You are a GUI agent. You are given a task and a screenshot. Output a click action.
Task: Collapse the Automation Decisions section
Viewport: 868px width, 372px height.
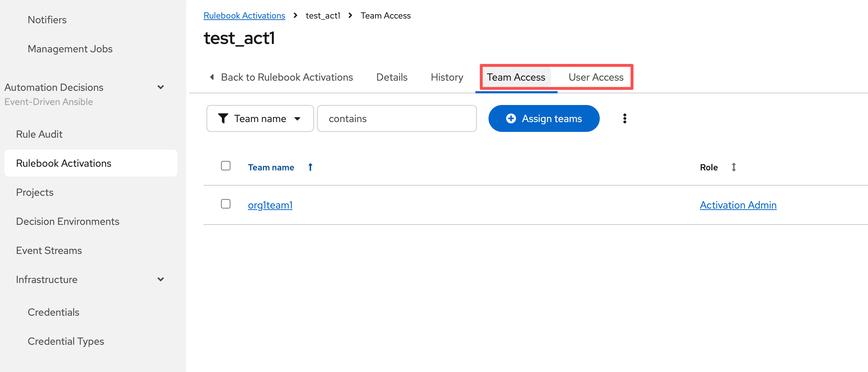pyautogui.click(x=161, y=87)
